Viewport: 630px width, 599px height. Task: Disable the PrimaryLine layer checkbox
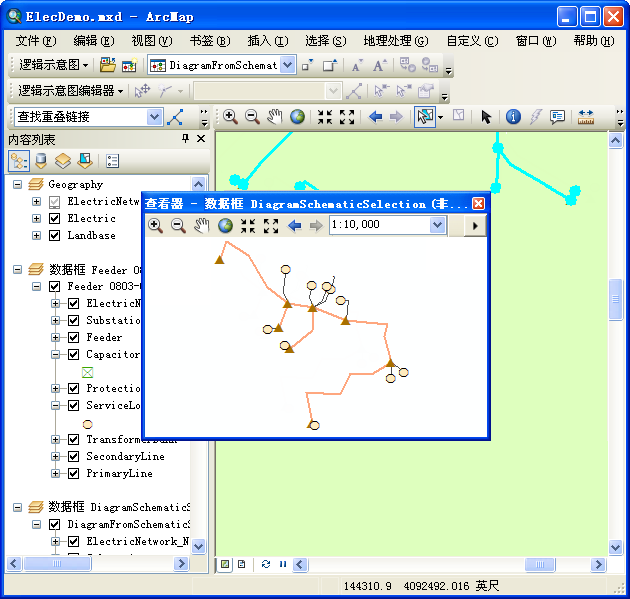coord(73,474)
